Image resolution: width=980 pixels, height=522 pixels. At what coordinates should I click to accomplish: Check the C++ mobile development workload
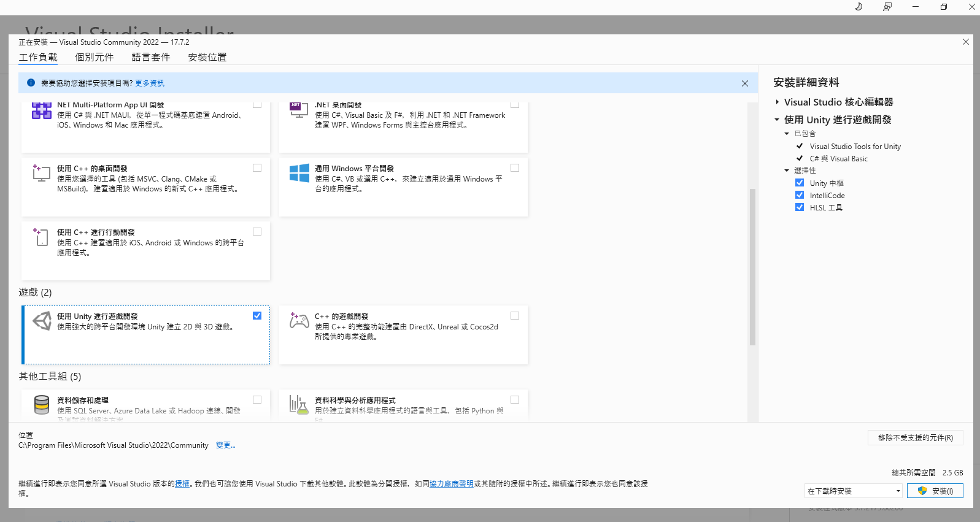[257, 231]
